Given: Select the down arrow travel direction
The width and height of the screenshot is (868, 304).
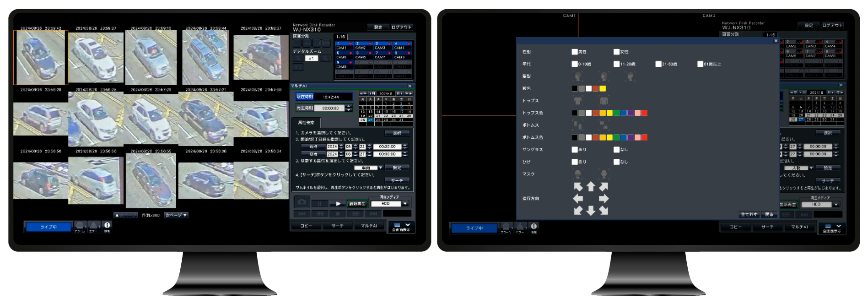Looking at the screenshot, I should click(591, 210).
